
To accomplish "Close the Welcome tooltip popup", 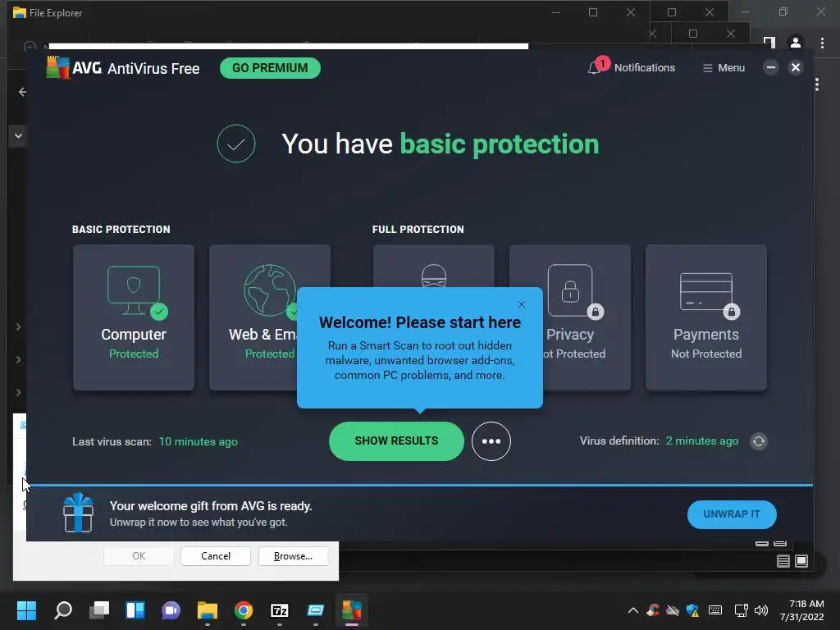I will [522, 304].
